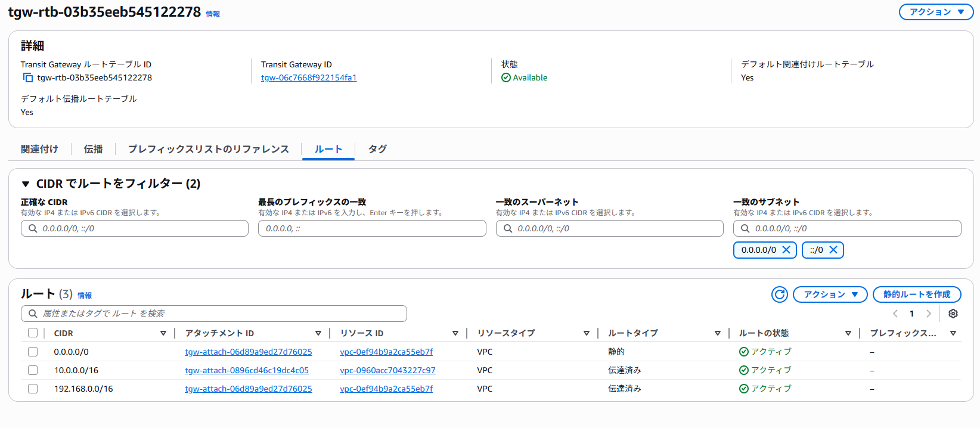Screen dimensions: 980x428
Task: Open the top-right アクション dropdown
Action: point(936,12)
